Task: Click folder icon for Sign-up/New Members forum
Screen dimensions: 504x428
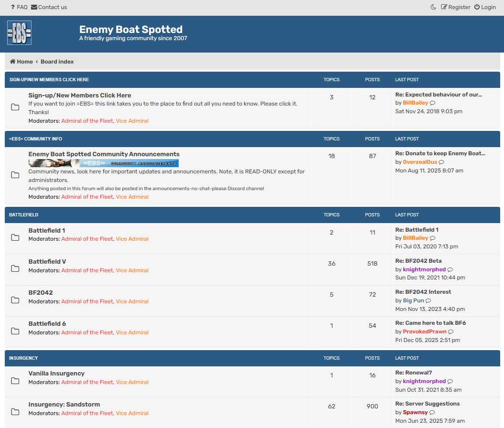Action: [15, 107]
